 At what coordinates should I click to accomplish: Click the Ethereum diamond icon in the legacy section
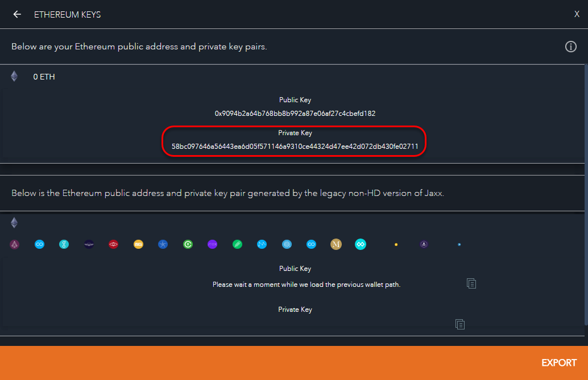pyautogui.click(x=14, y=223)
